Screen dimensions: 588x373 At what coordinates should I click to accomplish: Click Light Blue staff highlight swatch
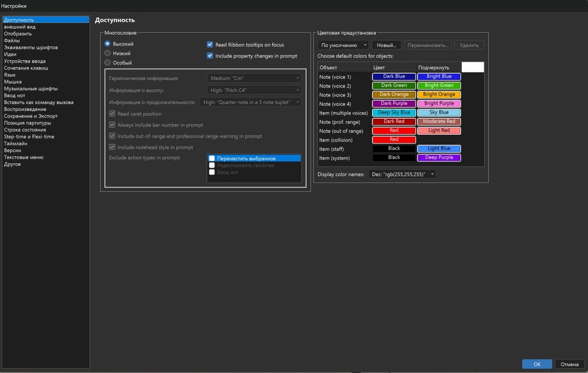tap(439, 149)
